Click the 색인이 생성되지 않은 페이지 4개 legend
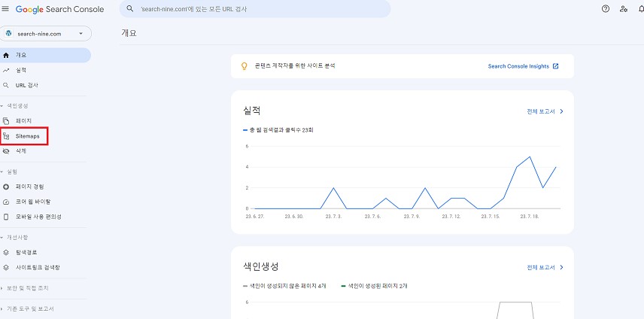The height and width of the screenshot is (319, 644). tap(284, 286)
